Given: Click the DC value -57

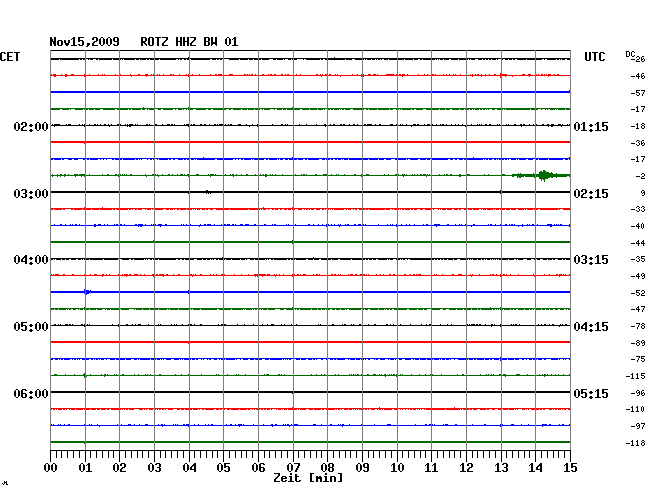Looking at the screenshot, I should (x=638, y=93).
